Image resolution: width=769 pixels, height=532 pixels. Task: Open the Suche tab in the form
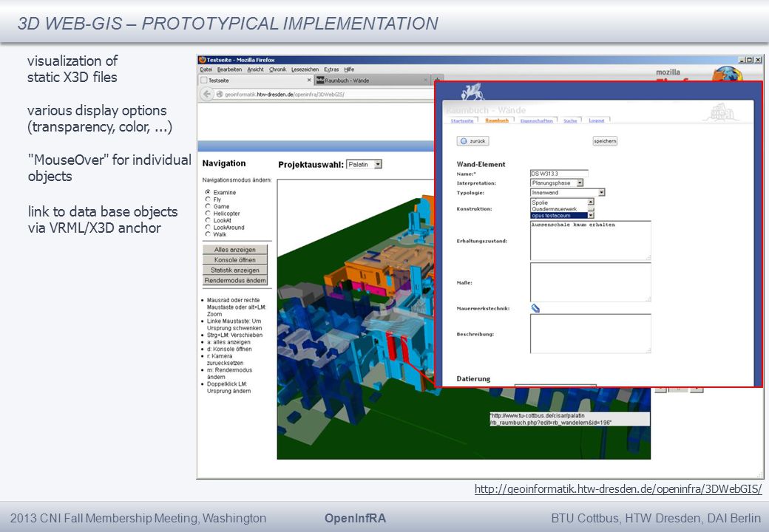[x=570, y=120]
